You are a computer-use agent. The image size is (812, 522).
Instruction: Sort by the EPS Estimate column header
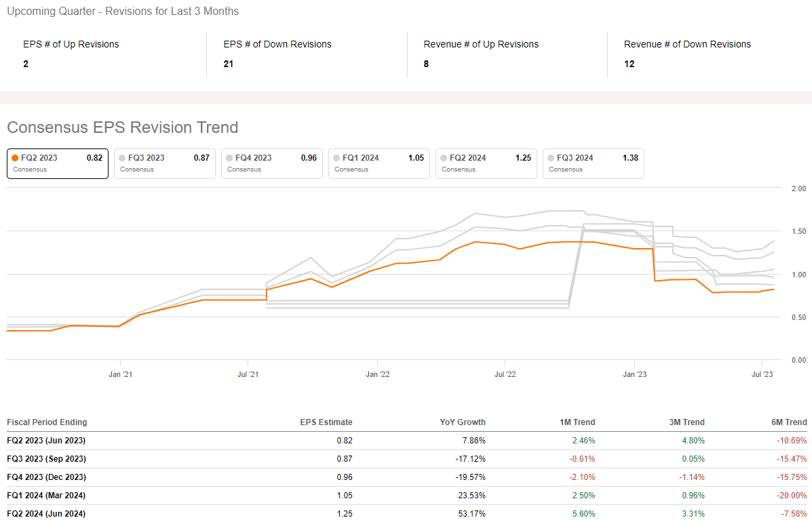point(326,422)
